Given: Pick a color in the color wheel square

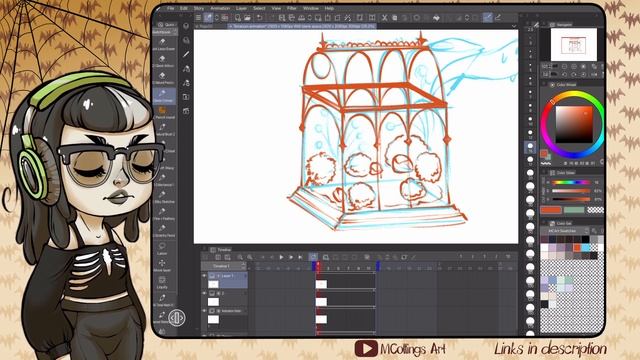Looking at the screenshot, I should point(574,124).
